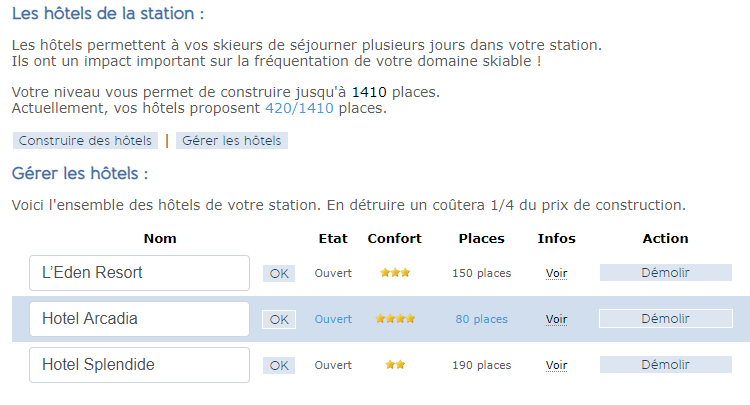This screenshot has width=750, height=405.
Task: Click L'Eden Resort three-star comfort rating
Action: (x=395, y=273)
